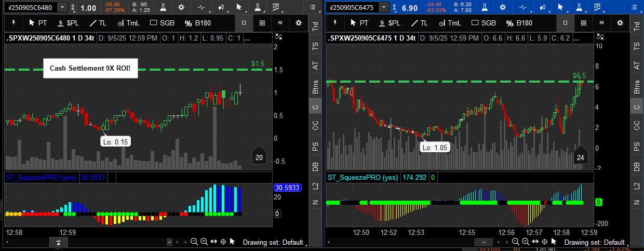Select the TL trendline drawing tool in left chart
The width and height of the screenshot is (644, 251).
99,23
